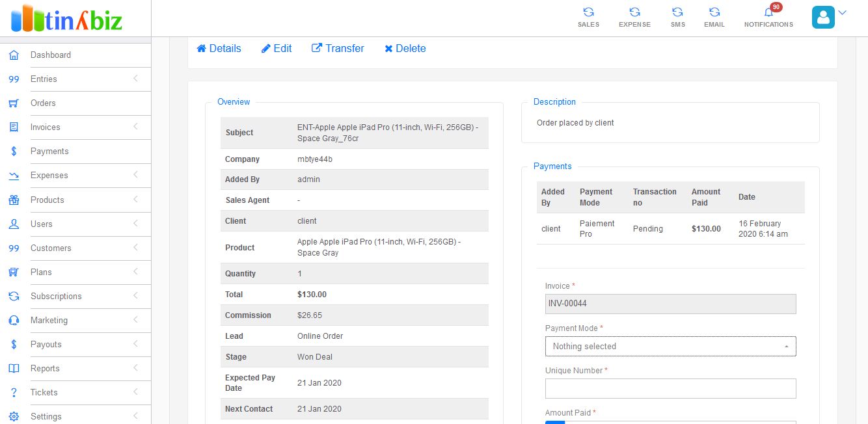Open the Email shortcut icon
This screenshot has height=424, width=868.
(x=714, y=12)
